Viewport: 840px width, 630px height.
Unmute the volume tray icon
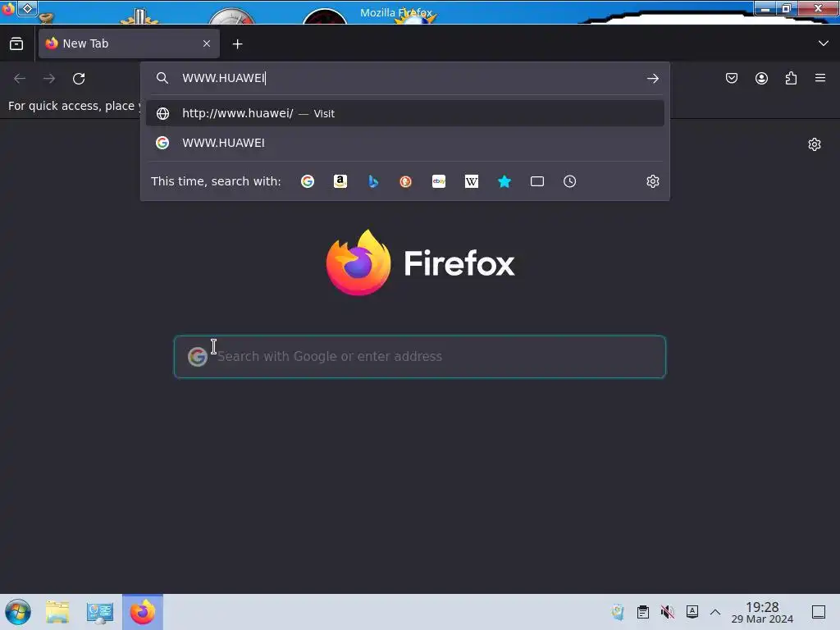coord(668,612)
